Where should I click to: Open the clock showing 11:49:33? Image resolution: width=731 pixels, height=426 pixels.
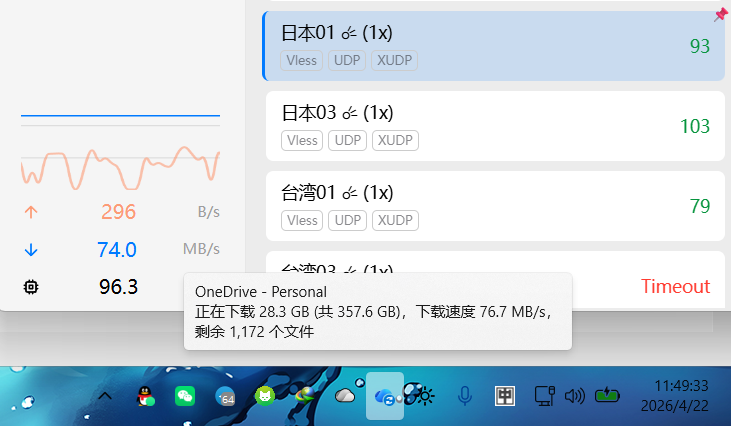coord(681,386)
